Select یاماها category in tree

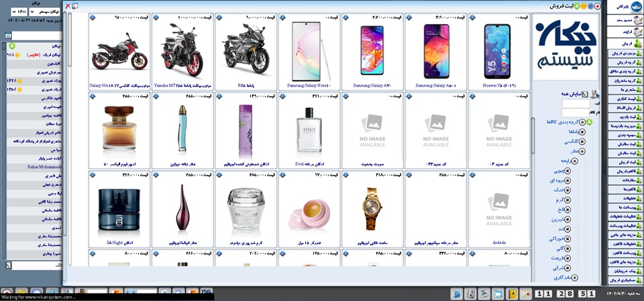pos(574,132)
